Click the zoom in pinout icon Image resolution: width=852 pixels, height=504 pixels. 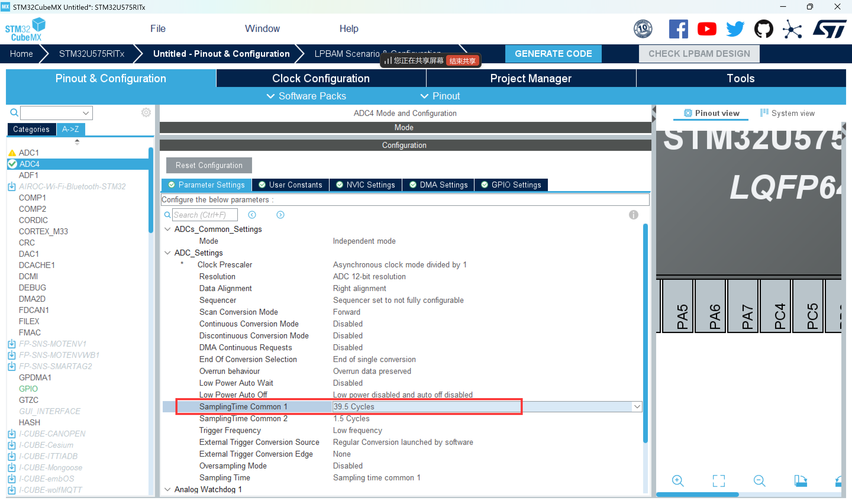point(677,481)
